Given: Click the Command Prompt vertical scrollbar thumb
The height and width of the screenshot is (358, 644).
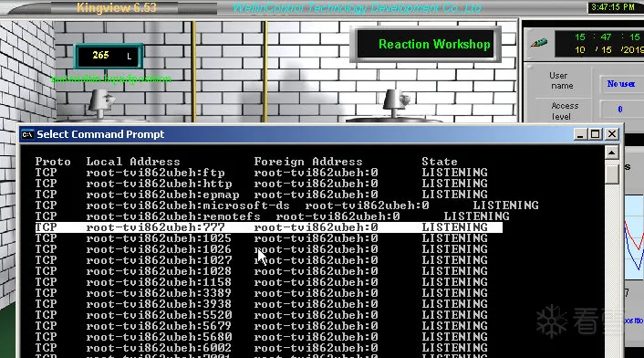Looking at the screenshot, I should [x=611, y=174].
